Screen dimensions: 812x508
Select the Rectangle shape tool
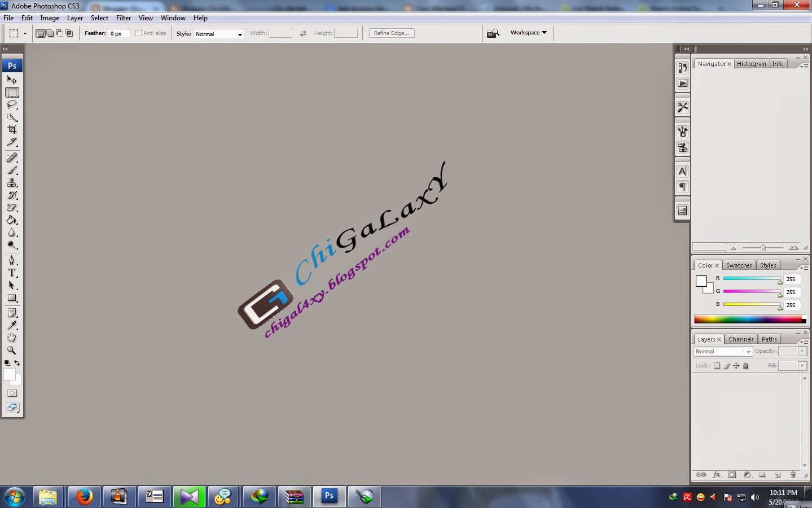[x=12, y=297]
